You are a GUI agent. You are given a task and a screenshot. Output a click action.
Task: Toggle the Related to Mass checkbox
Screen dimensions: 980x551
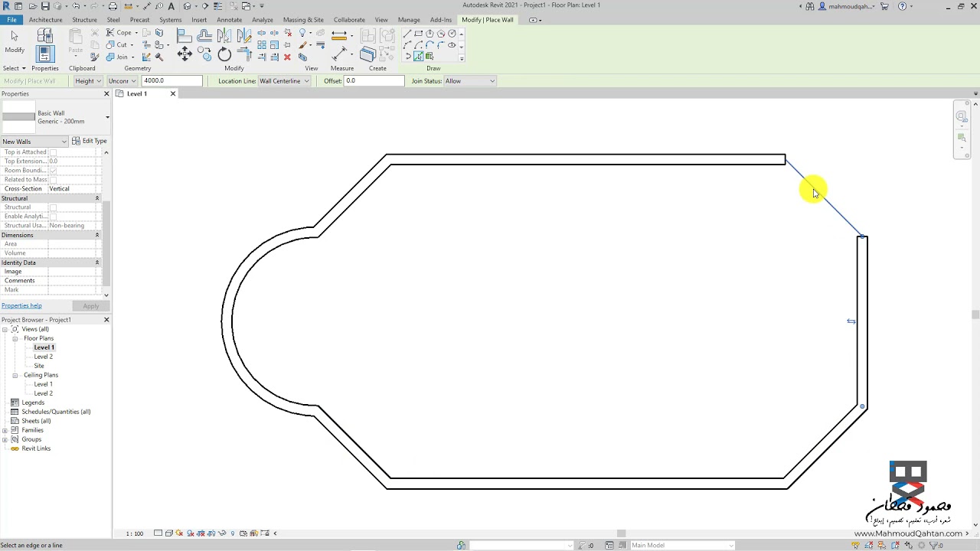point(53,180)
